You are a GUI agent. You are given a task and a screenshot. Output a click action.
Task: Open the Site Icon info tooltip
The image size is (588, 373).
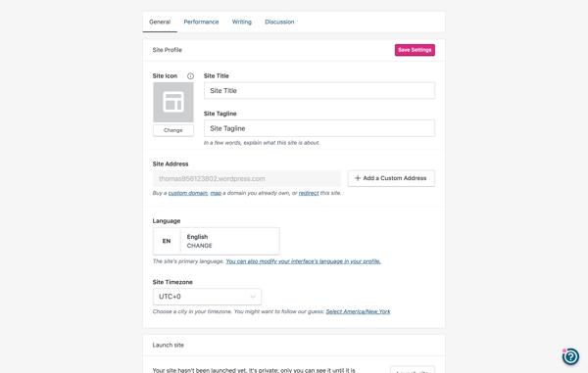(x=190, y=76)
